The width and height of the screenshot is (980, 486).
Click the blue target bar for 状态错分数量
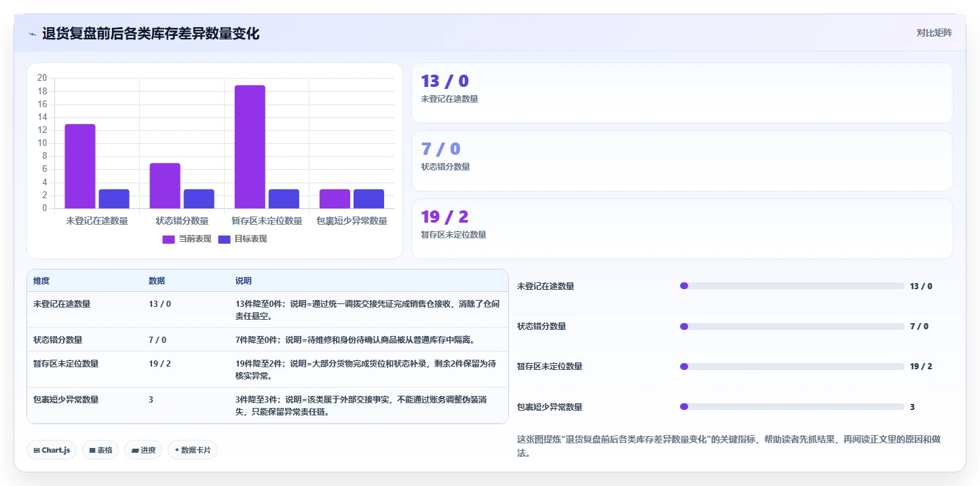(199, 199)
